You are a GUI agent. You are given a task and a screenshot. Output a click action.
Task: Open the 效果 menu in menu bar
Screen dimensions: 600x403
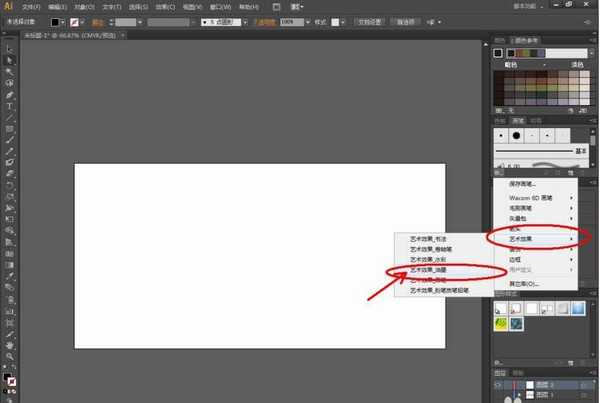point(165,7)
